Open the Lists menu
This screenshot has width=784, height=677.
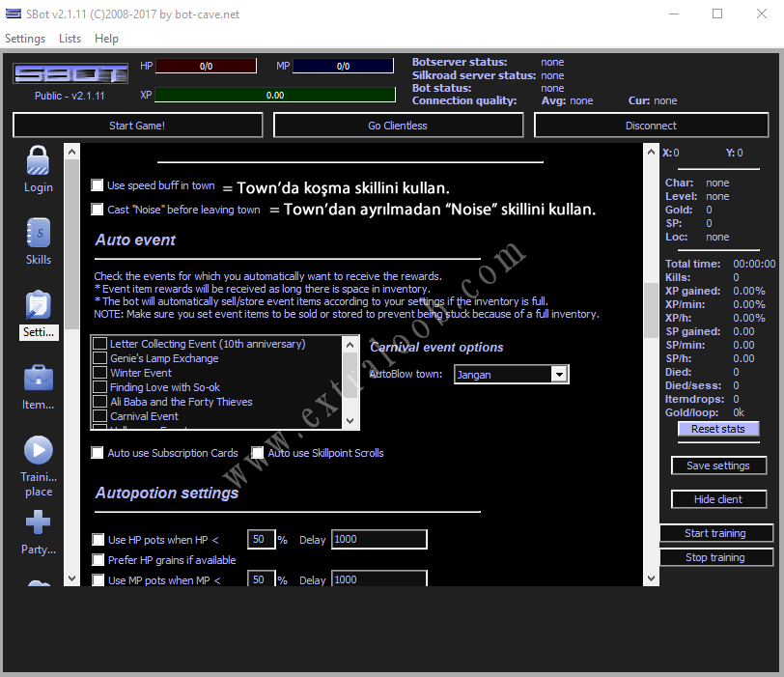point(70,39)
